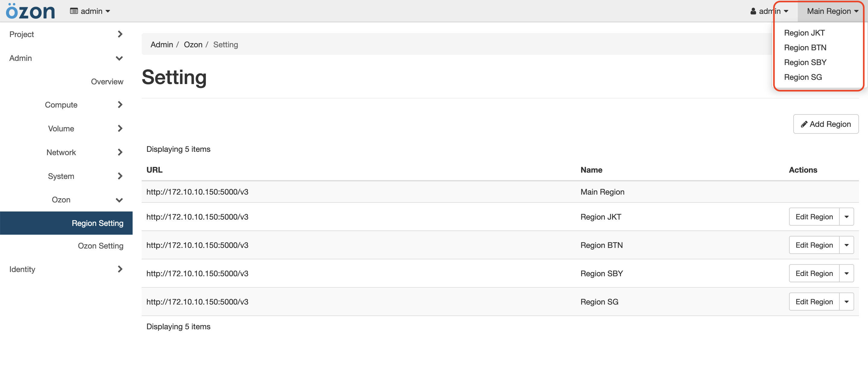Open action dropdown arrow for Region JKT
Image resolution: width=868 pixels, height=385 pixels.
click(x=846, y=217)
